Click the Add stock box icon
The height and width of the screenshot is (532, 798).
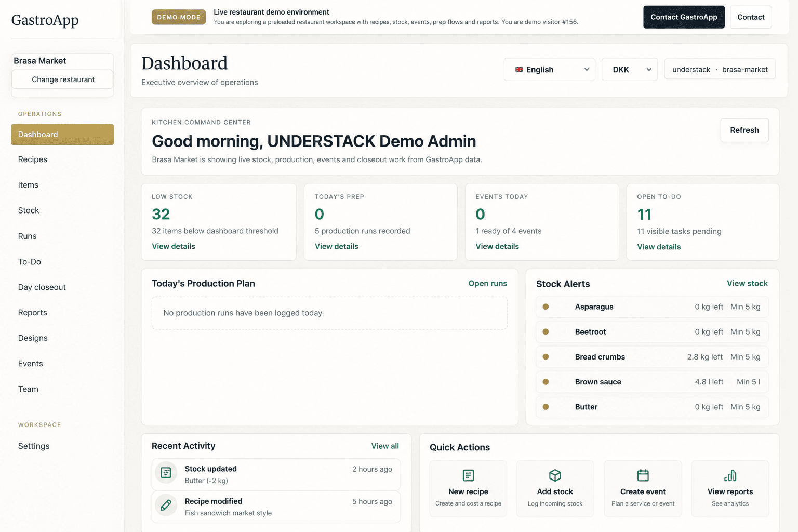(555, 475)
